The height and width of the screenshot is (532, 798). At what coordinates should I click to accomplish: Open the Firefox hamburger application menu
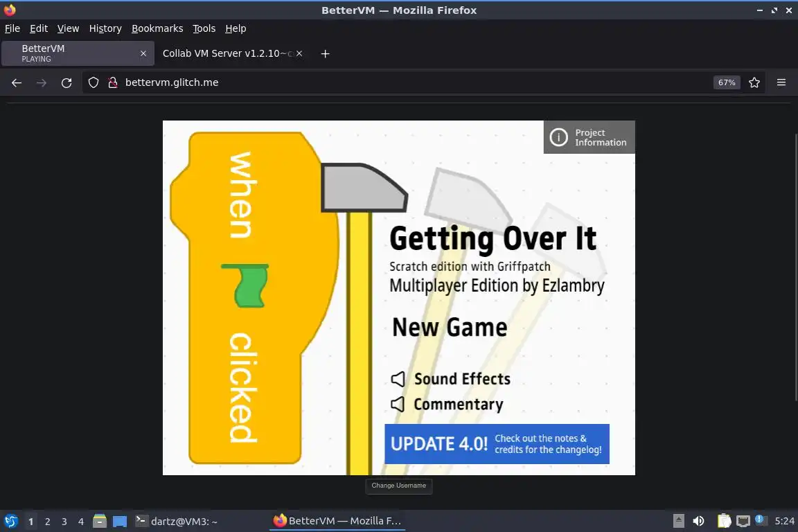coord(781,82)
